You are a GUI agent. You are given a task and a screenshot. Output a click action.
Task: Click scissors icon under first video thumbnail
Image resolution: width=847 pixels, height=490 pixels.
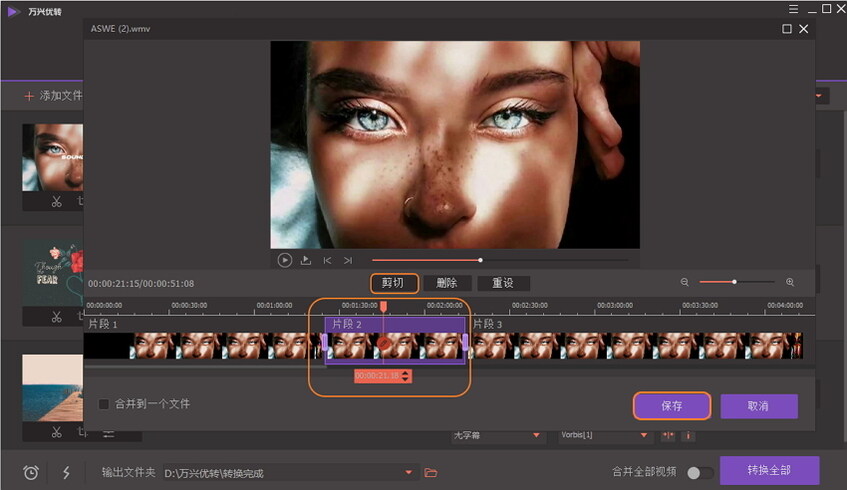(x=57, y=202)
